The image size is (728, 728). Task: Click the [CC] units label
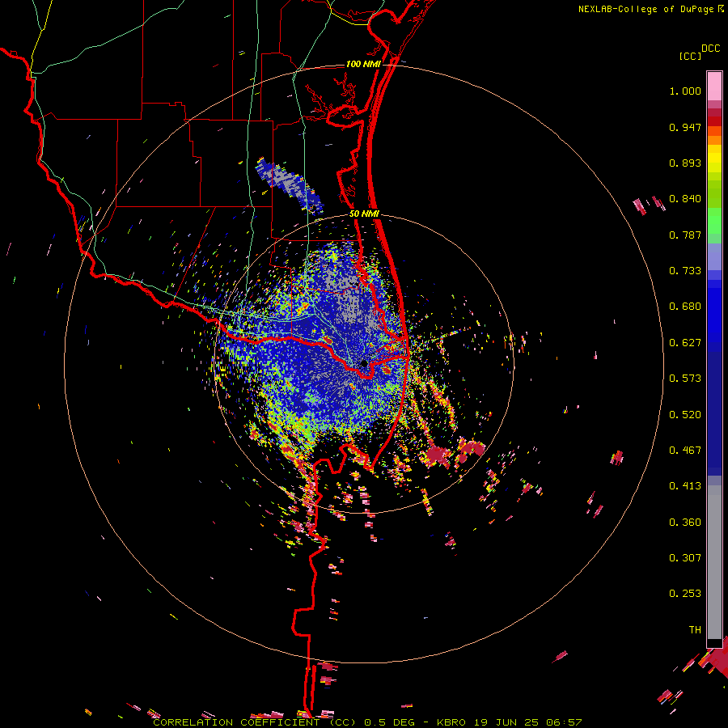coord(691,56)
